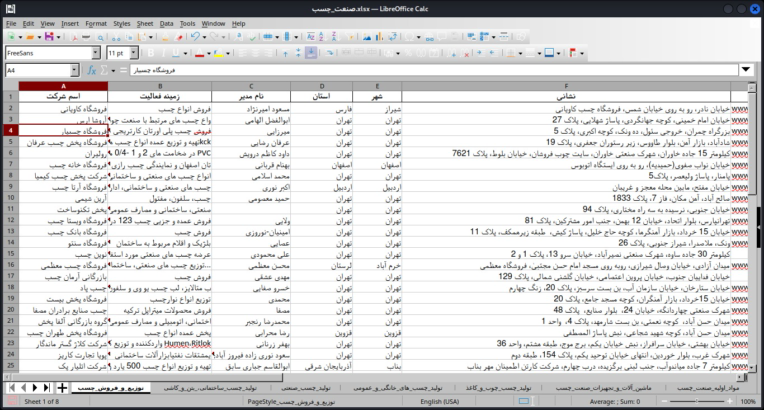Click the New document icon
Viewport: 764px width, 410px height.
click(x=11, y=37)
